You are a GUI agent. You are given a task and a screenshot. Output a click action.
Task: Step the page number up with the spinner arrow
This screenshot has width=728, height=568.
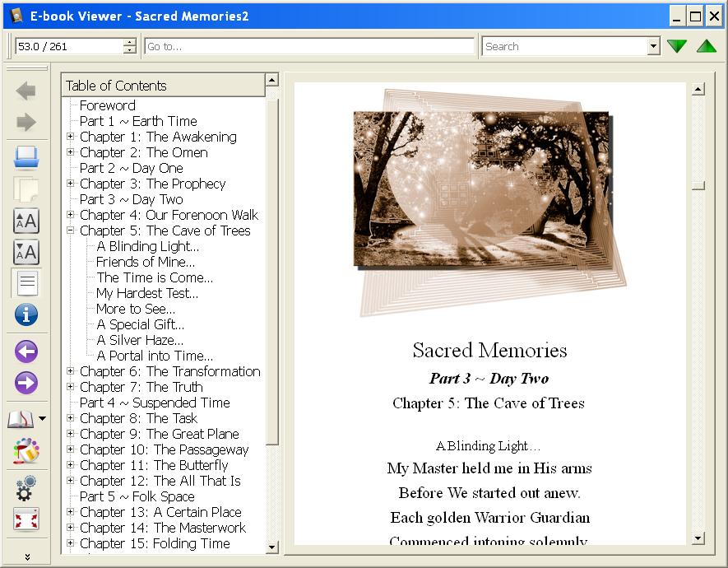tap(130, 42)
